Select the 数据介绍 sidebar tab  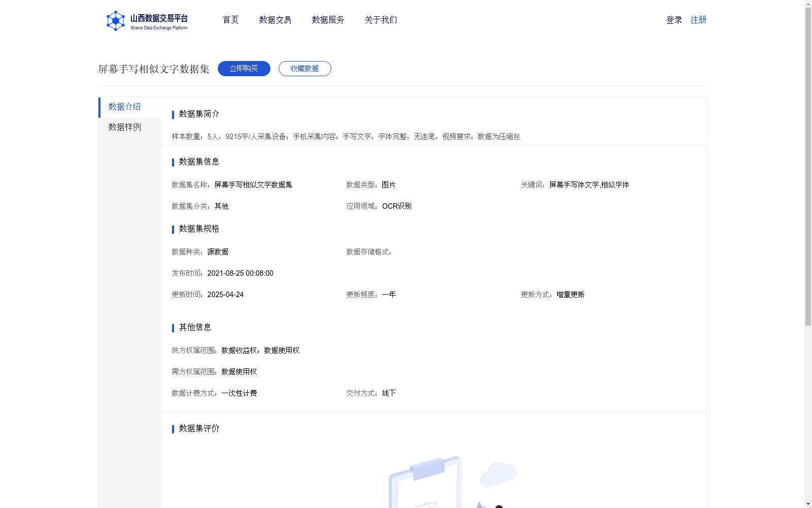pos(130,107)
